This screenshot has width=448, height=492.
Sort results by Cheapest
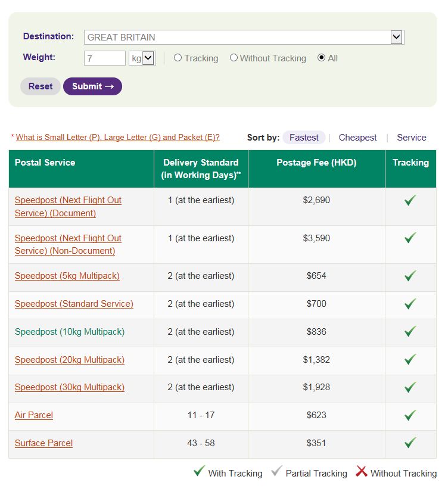[357, 138]
